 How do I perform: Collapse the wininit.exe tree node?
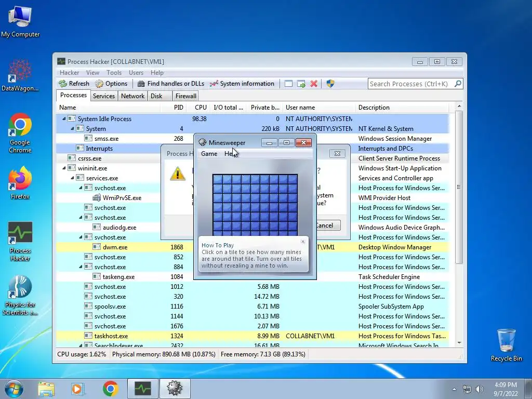64,168
